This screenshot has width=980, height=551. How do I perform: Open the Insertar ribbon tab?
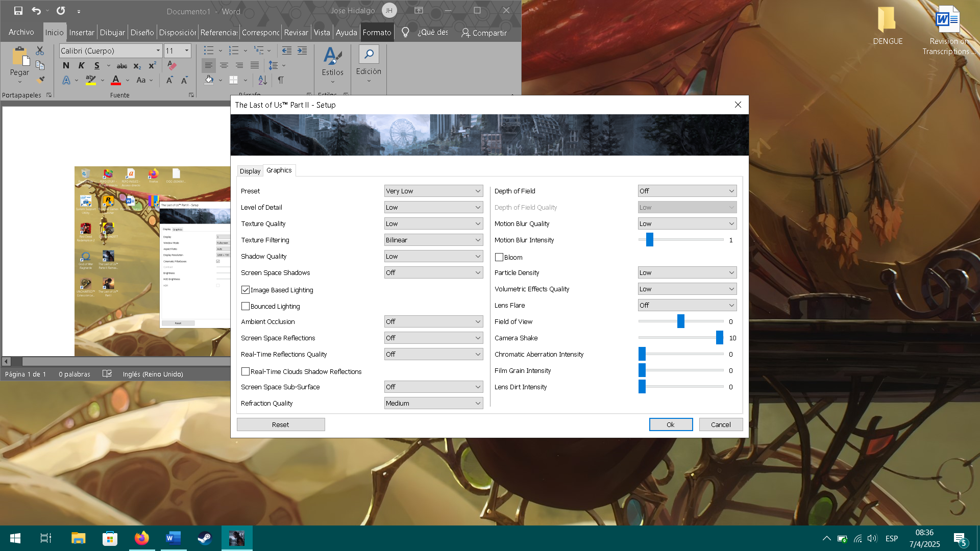[82, 32]
